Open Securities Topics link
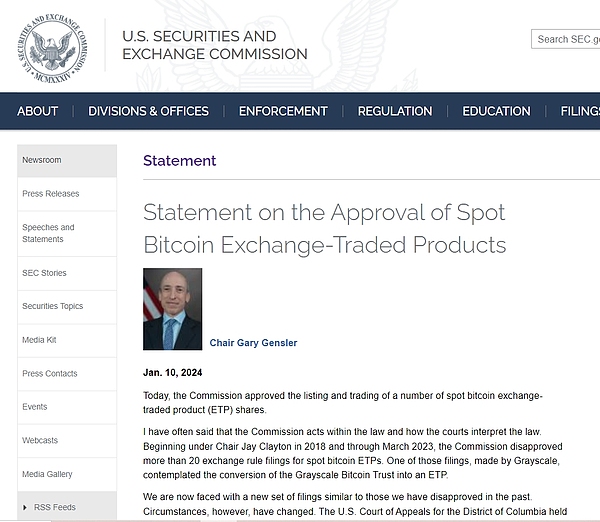The height and width of the screenshot is (522, 600). tap(53, 306)
